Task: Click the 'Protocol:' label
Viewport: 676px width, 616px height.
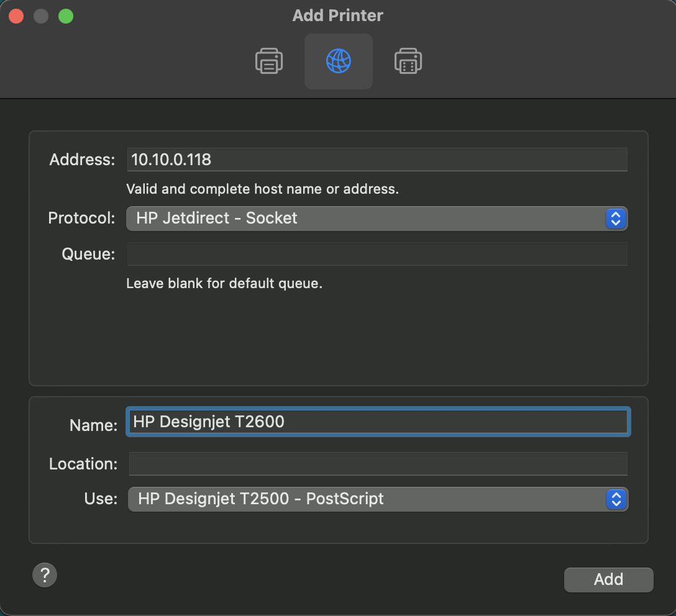Action: point(81,218)
